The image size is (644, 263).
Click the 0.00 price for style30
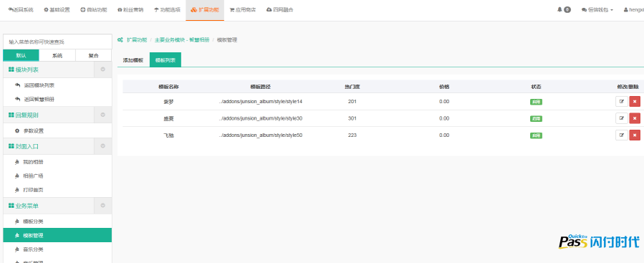[x=444, y=118]
